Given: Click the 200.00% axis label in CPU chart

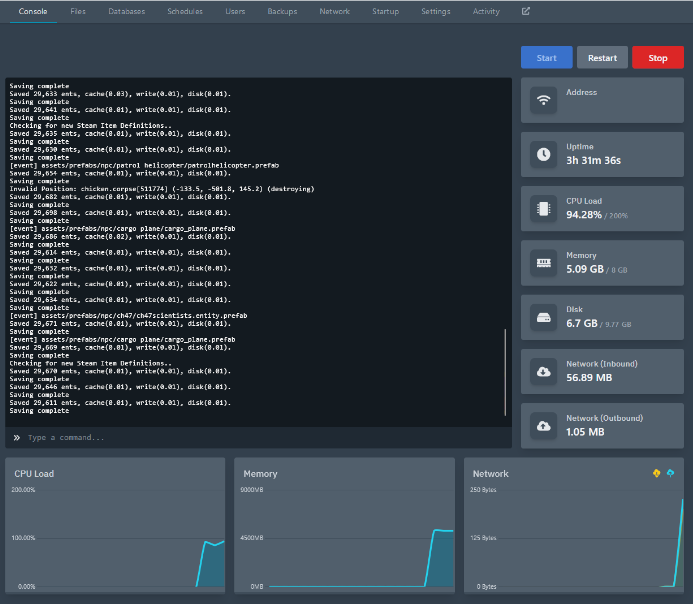Looking at the screenshot, I should point(23,490).
